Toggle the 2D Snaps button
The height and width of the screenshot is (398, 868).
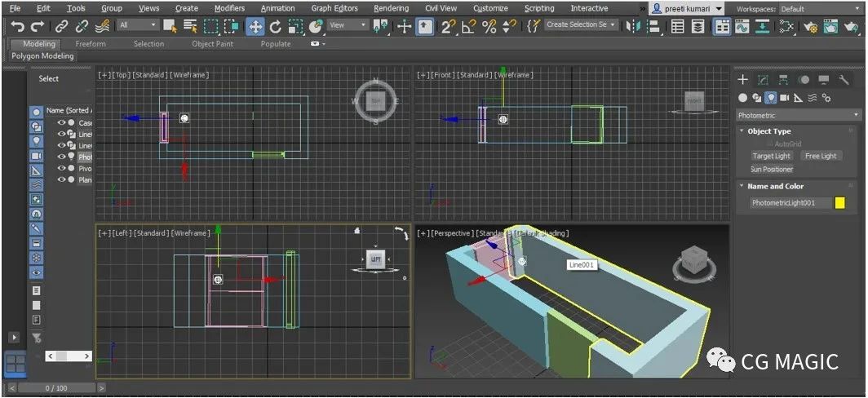(x=448, y=26)
